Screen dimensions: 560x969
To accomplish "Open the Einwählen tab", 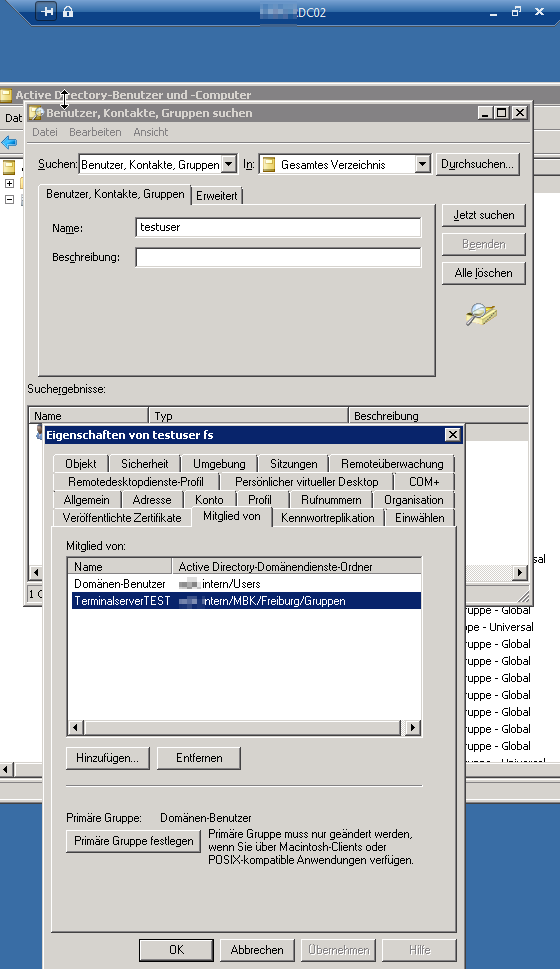I will tap(420, 517).
